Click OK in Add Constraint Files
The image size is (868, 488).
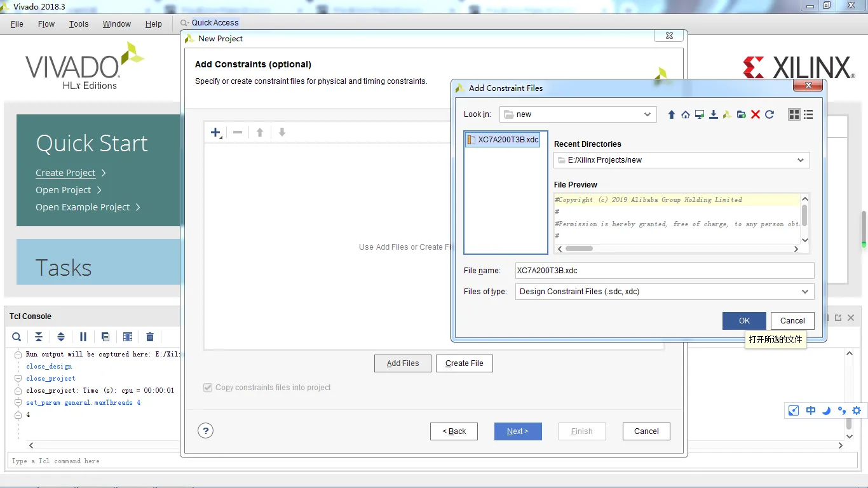point(744,321)
